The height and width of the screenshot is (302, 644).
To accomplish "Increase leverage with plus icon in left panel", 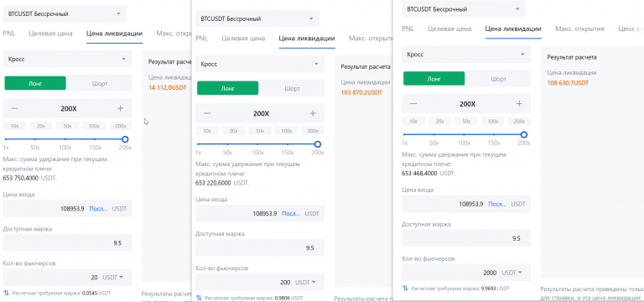I will click(x=121, y=108).
